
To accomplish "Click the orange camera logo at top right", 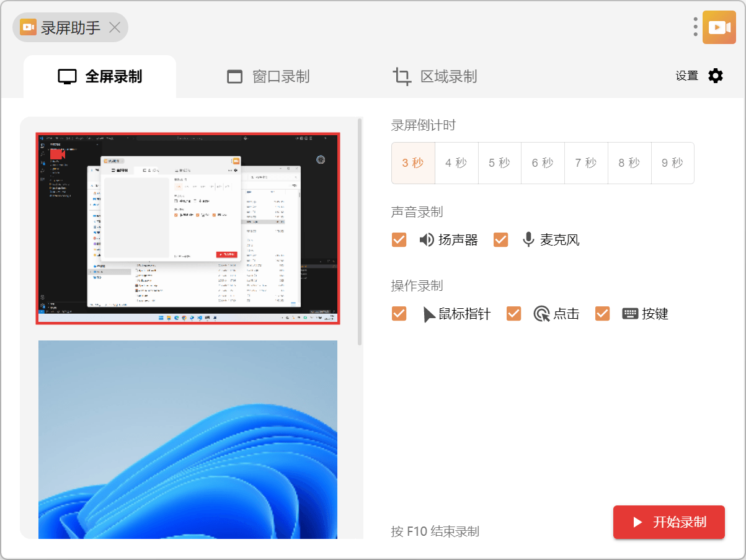I will pos(719,27).
